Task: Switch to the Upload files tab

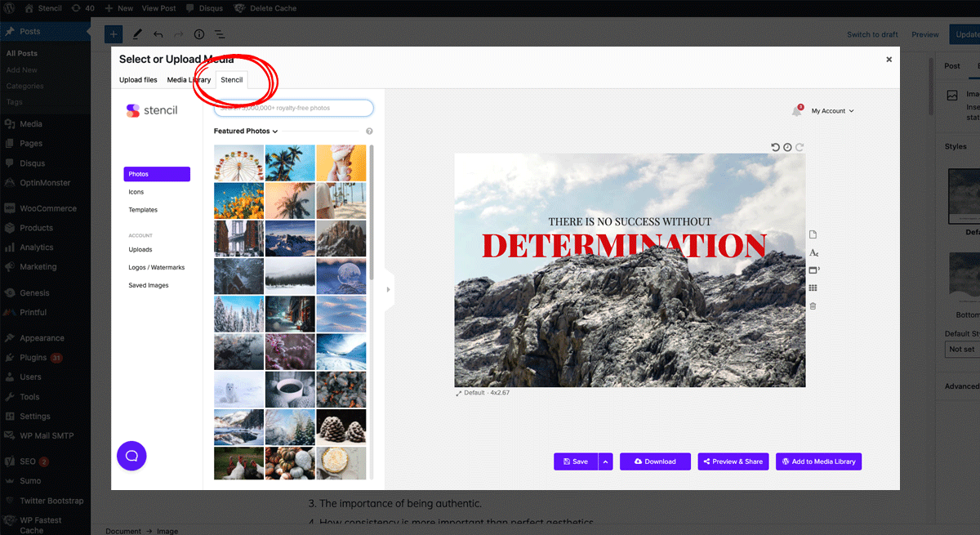Action: coord(138,79)
